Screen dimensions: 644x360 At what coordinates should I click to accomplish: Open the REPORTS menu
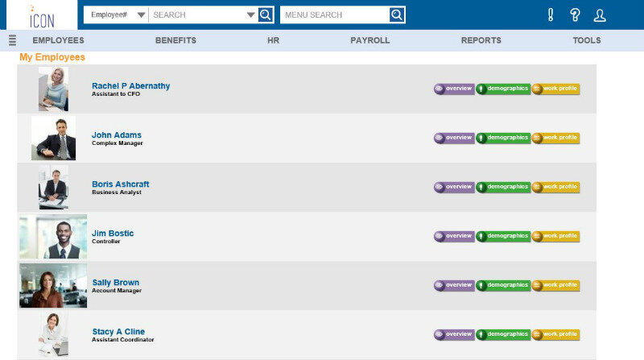[x=481, y=40]
